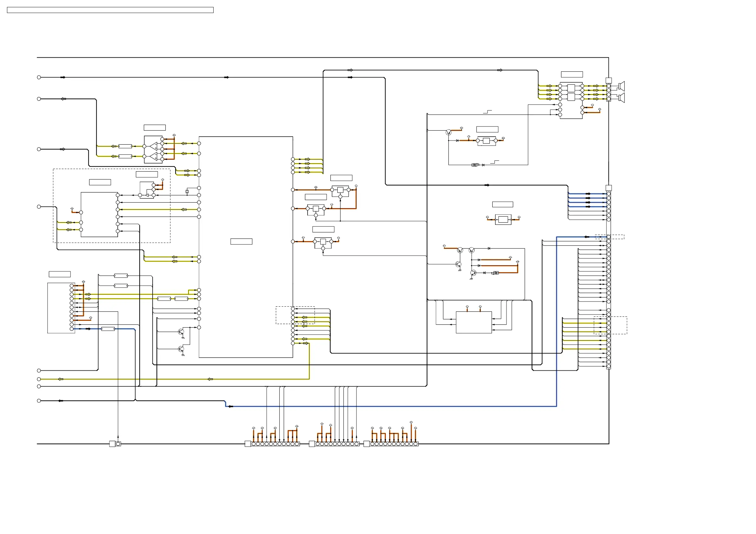Select the upper grounded transistor below the central IC's left pins
Viewport: 756px width, 534px height.
point(181,332)
